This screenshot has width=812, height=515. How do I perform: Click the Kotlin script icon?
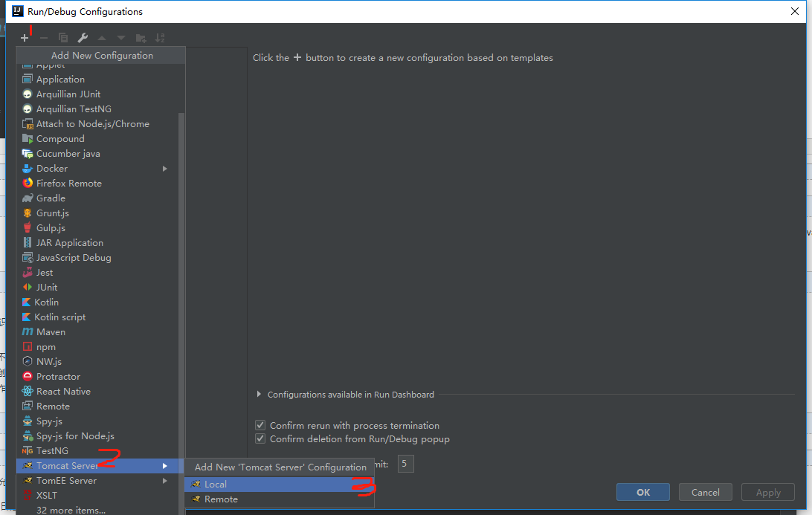(x=27, y=317)
